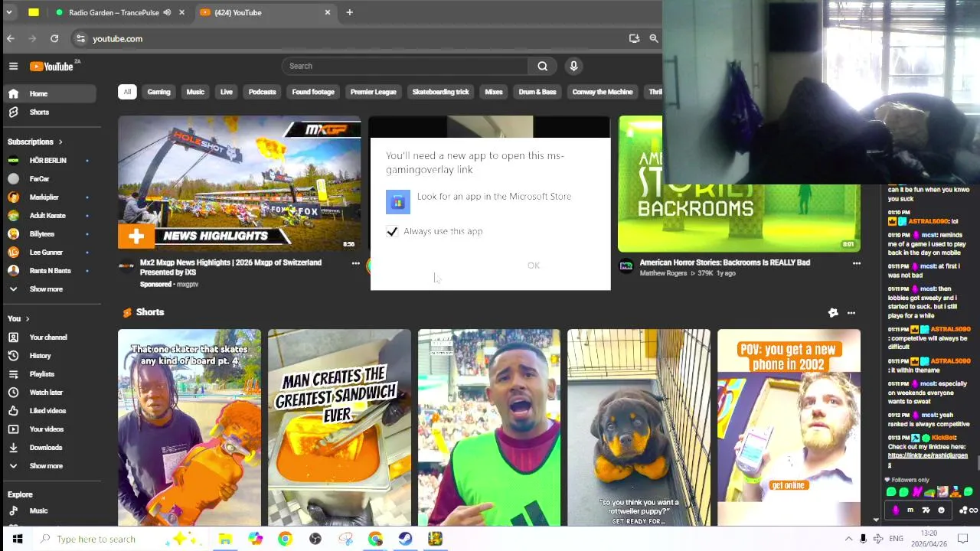Open the Mx2 Mxgp News Highlights thumbnail
Viewport: 980px width, 551px height.
click(239, 184)
